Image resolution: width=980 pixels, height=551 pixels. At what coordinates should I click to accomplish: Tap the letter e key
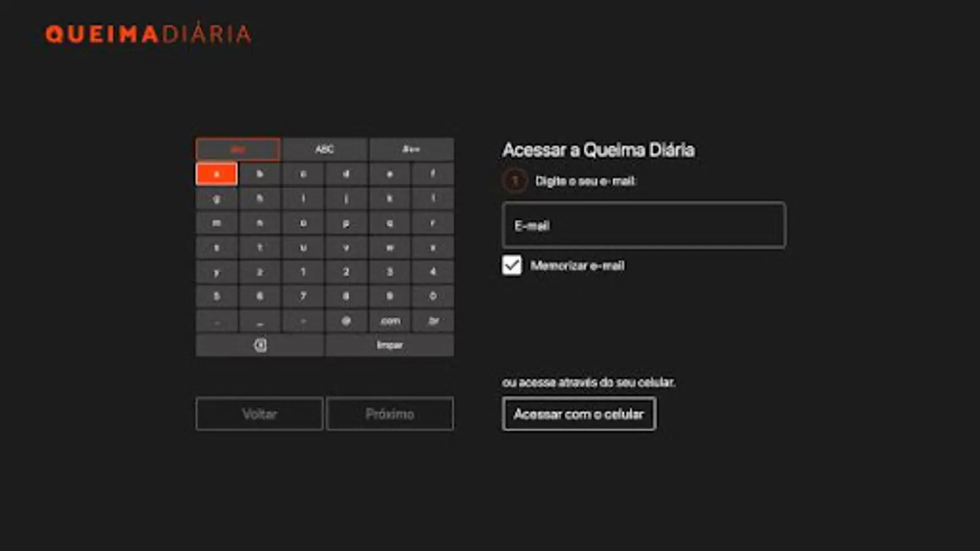click(390, 174)
